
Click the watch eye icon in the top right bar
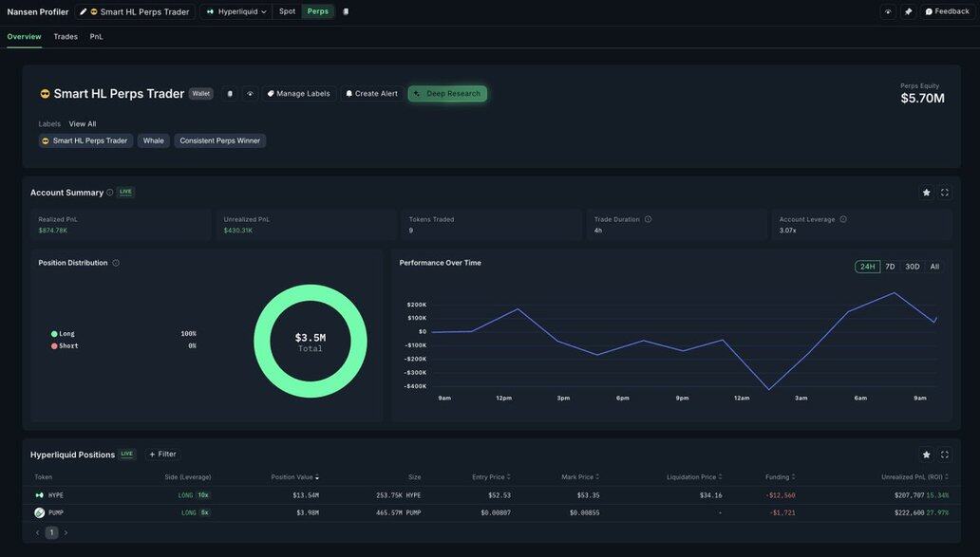click(x=888, y=12)
